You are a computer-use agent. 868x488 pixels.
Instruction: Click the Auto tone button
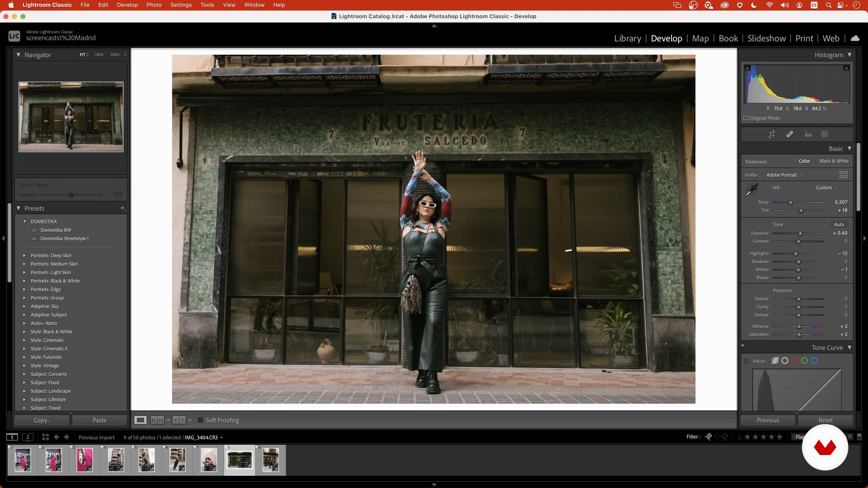839,225
